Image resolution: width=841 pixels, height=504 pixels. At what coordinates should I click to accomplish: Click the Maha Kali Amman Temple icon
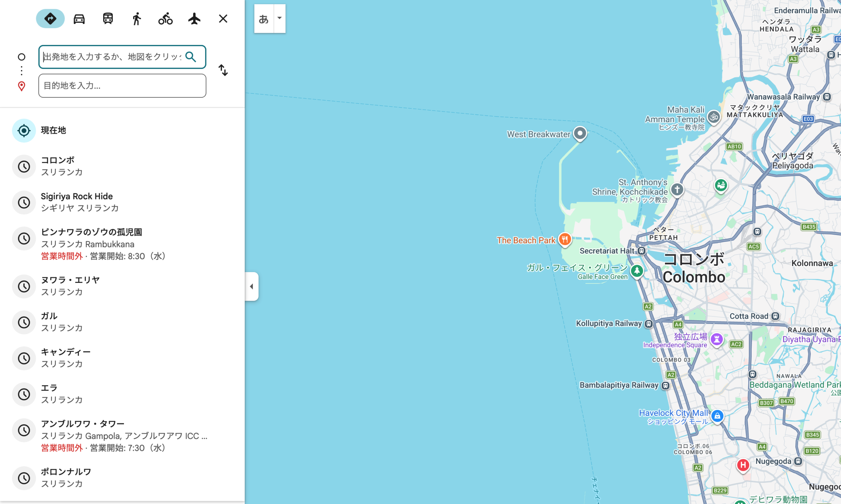(x=714, y=117)
